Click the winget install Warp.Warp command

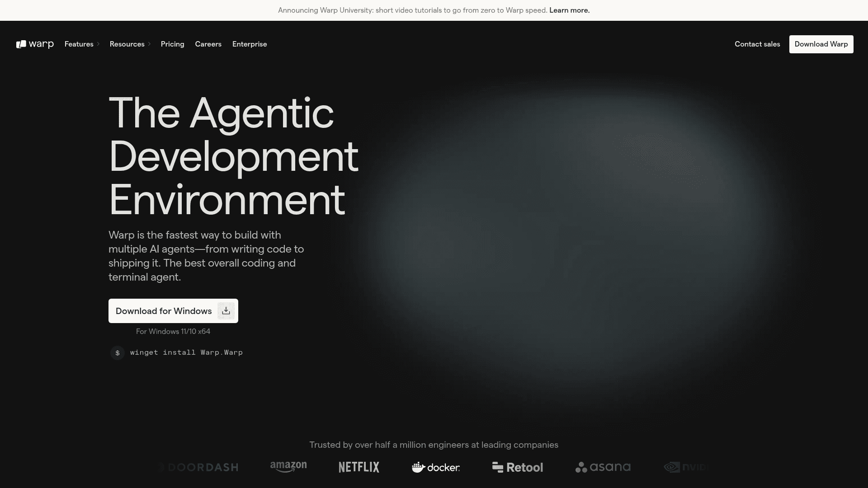pyautogui.click(x=186, y=352)
